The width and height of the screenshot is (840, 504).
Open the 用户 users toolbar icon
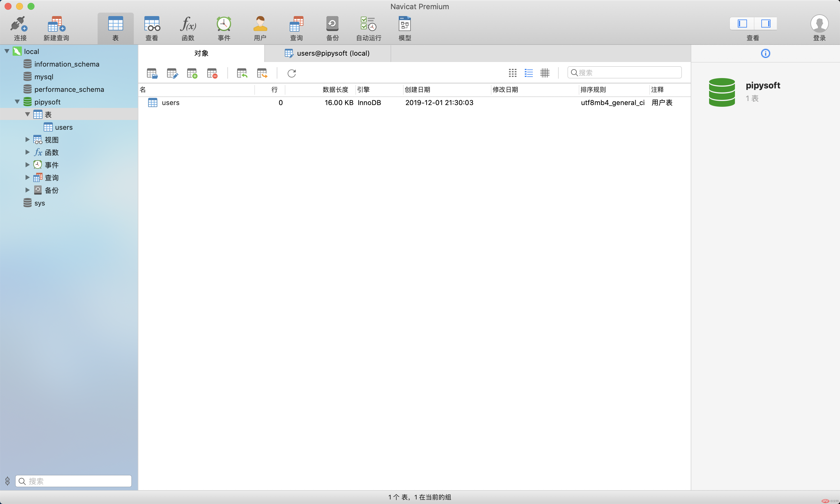tap(260, 24)
